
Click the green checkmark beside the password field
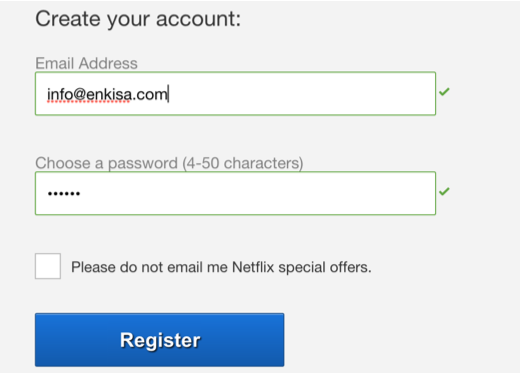444,191
